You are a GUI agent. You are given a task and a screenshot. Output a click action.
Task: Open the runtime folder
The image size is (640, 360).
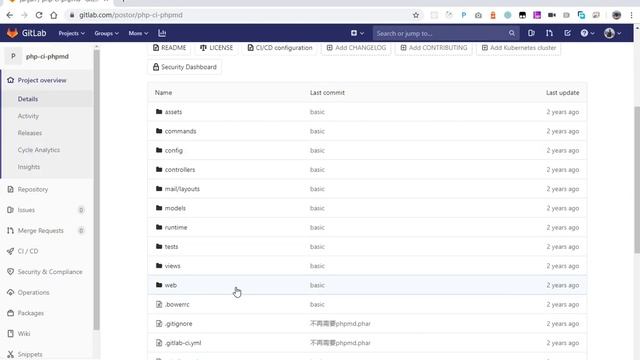click(x=176, y=227)
